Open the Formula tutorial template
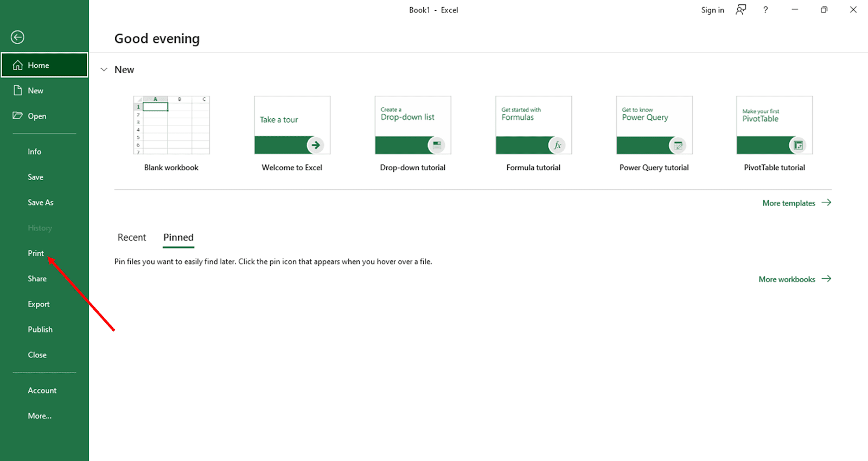 click(x=533, y=134)
